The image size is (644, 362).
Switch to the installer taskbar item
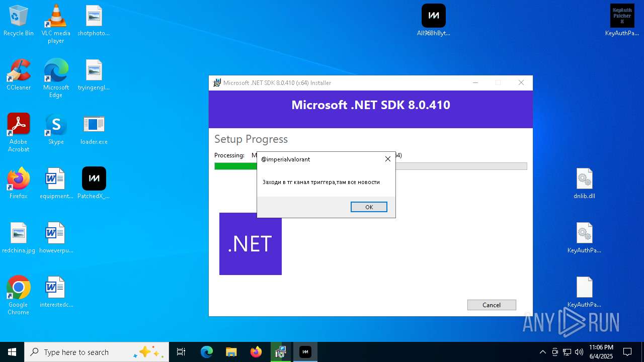(281, 352)
